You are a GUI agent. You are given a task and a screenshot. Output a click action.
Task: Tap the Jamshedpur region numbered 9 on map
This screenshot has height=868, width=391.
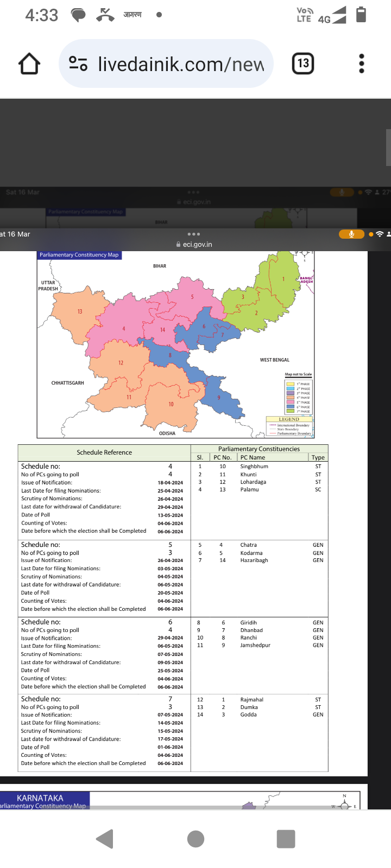click(220, 399)
